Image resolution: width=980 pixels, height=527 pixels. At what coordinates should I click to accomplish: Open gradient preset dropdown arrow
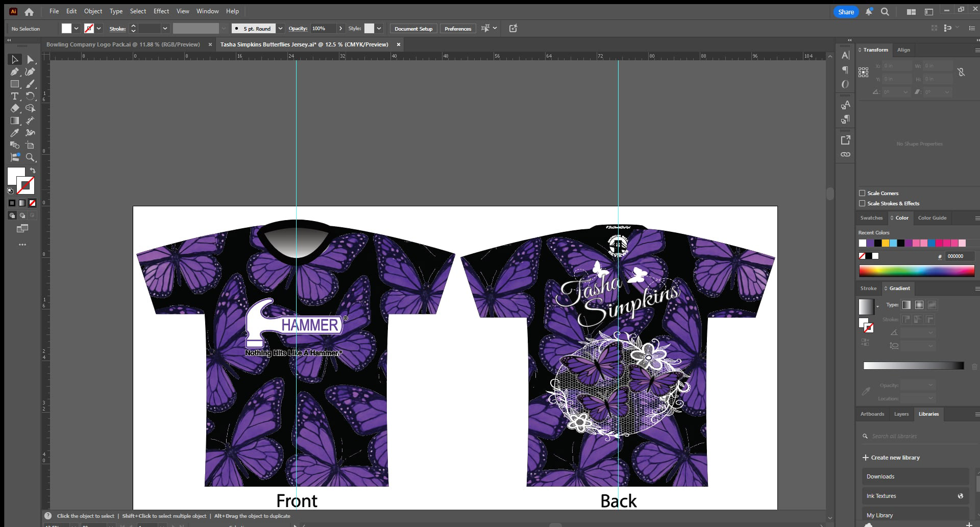click(877, 307)
